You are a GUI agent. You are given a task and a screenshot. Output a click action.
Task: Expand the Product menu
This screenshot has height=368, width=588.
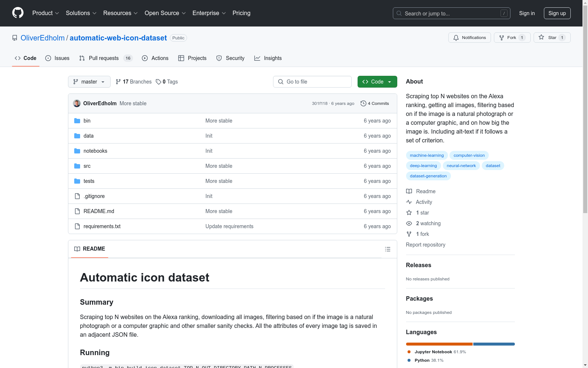click(46, 13)
